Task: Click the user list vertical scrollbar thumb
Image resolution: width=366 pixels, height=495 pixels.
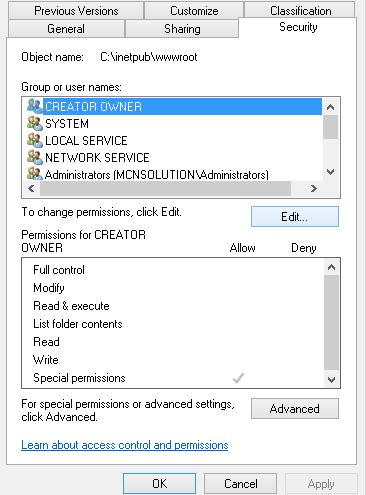Action: coord(331,127)
